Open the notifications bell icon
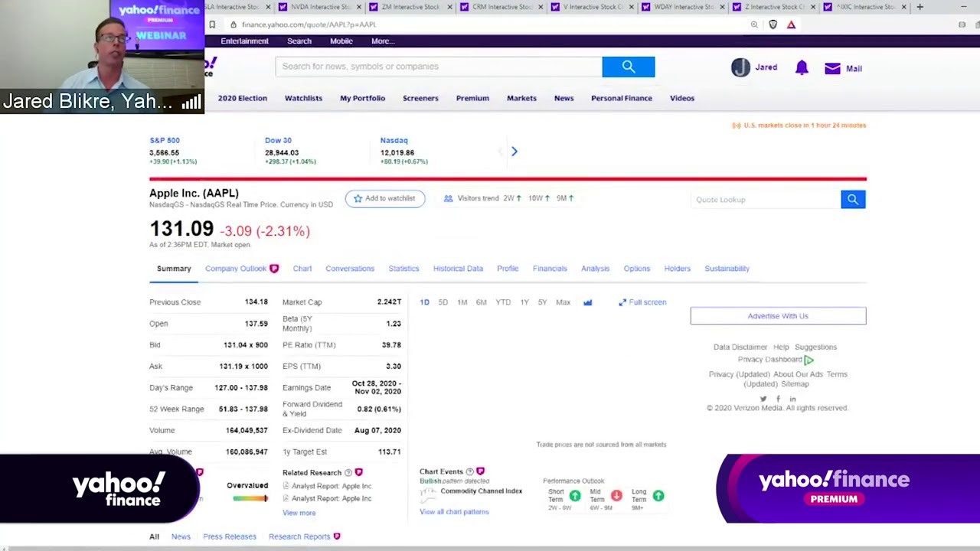980x551 pixels. click(x=802, y=67)
